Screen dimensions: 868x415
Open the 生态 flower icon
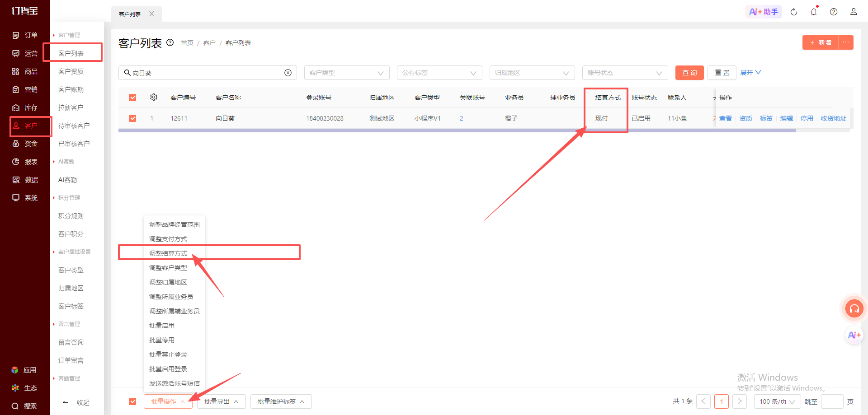click(15, 388)
